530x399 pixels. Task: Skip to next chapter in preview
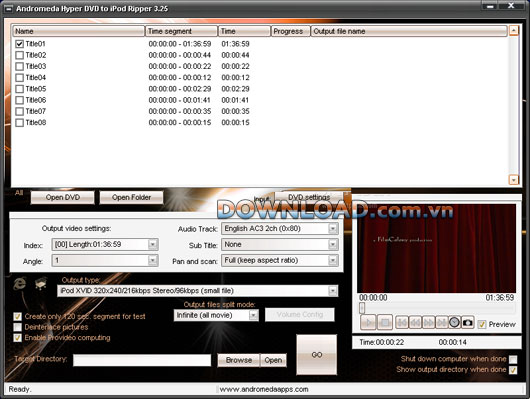pos(441,322)
